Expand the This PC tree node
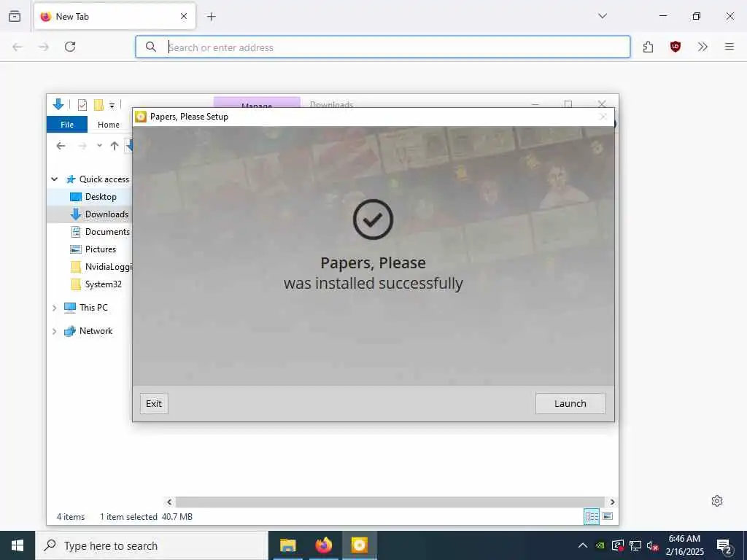 54,308
